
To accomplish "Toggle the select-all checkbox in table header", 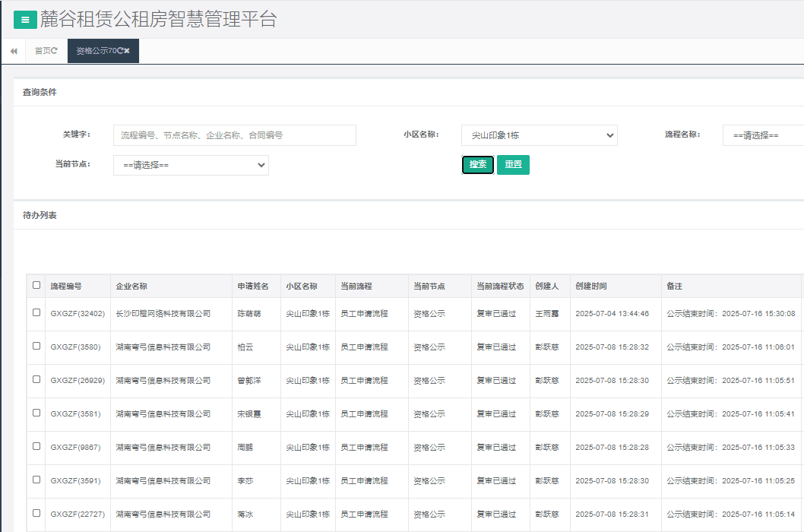I will [x=36, y=286].
